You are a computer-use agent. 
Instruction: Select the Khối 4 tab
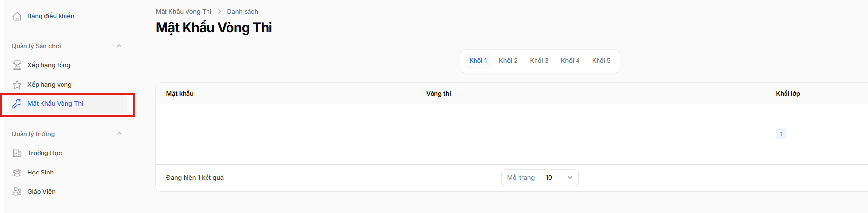[x=570, y=61]
